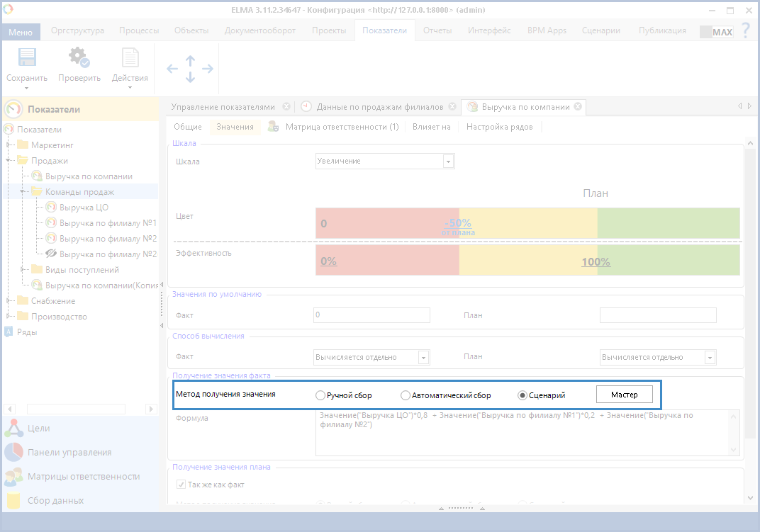Click the Мастер button
760x532 pixels.
point(624,395)
